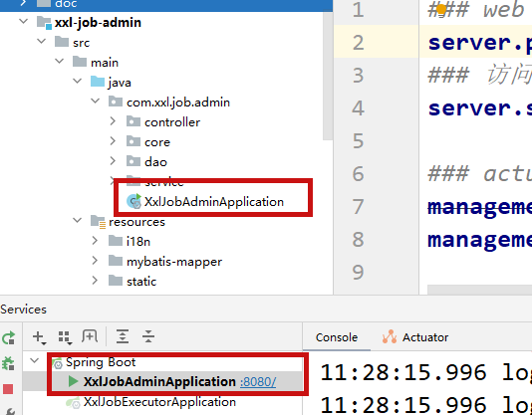Select XxlJobAdminApplication class in project tree

(x=214, y=201)
